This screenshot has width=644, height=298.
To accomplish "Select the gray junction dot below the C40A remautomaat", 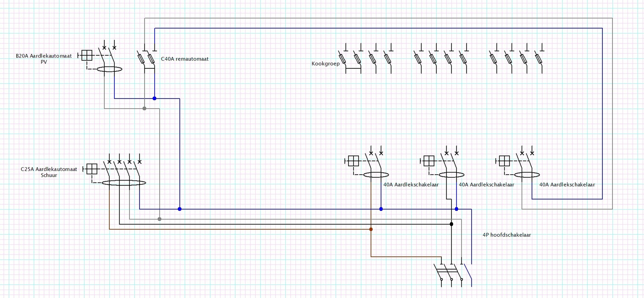I will pos(144,108).
